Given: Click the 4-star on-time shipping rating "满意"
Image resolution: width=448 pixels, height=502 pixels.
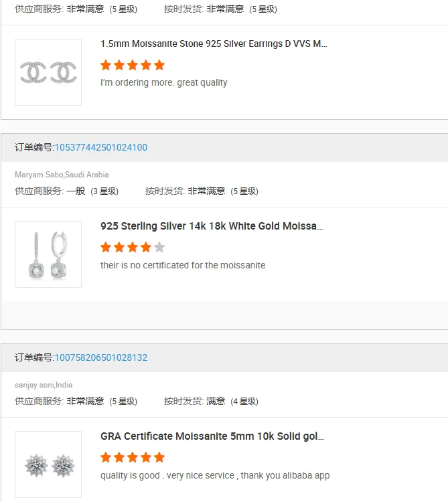Looking at the screenshot, I should [216, 401].
